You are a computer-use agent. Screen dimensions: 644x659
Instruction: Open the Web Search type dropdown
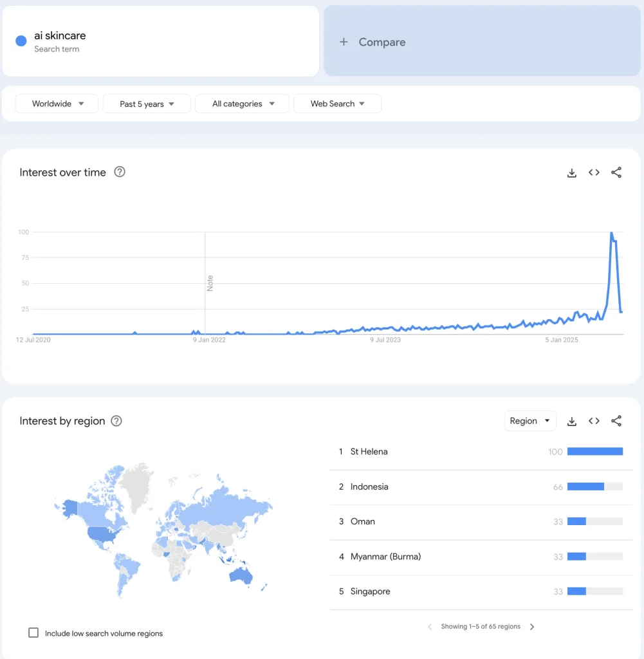337,104
